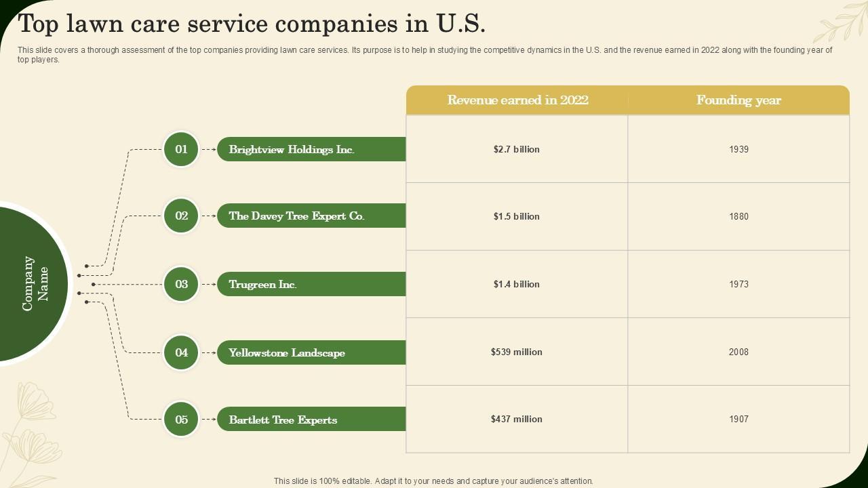The height and width of the screenshot is (488, 868).
Task: Click the 01 numbered circle badge
Action: [x=181, y=149]
